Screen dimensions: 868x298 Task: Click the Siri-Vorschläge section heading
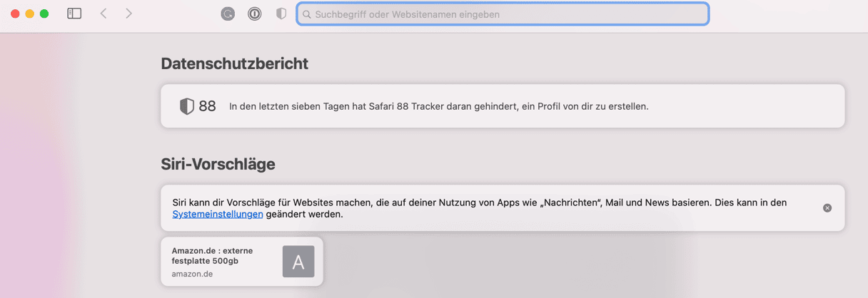point(218,164)
